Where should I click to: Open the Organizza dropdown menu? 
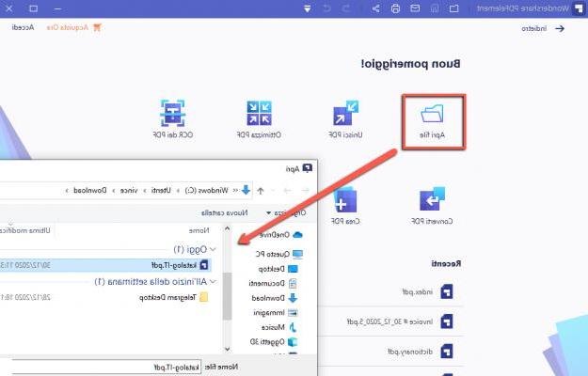coord(286,212)
